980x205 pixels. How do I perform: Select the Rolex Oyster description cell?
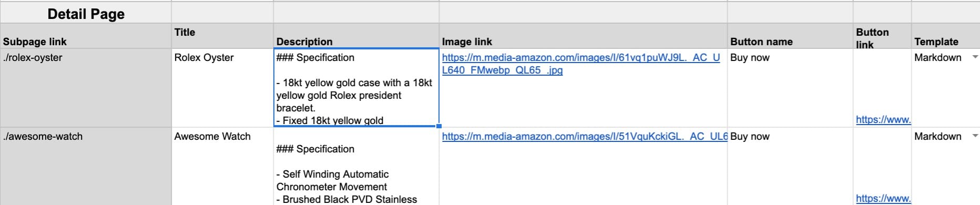point(356,88)
